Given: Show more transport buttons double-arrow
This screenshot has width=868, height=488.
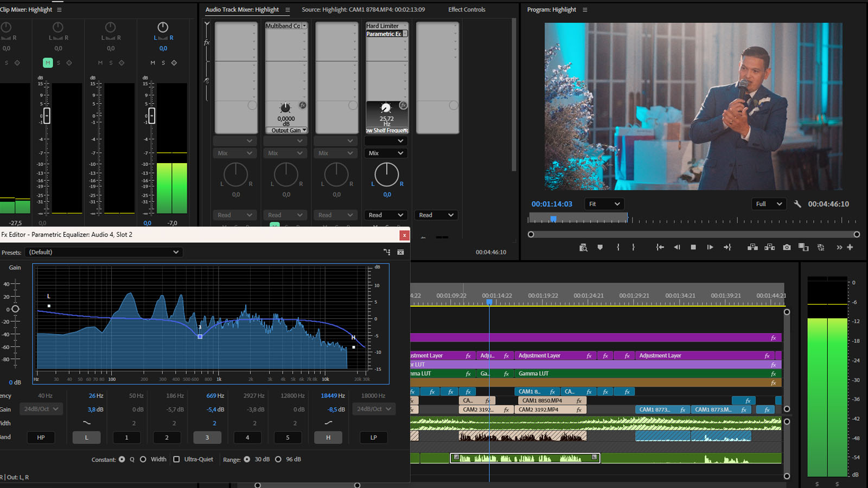Looking at the screenshot, I should pyautogui.click(x=839, y=247).
